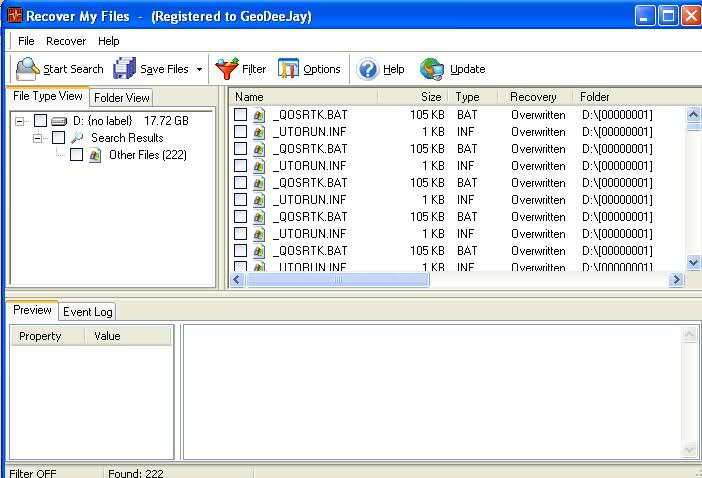Viewport: 702px width, 478px height.
Task: Open the Recover menu
Action: point(66,41)
